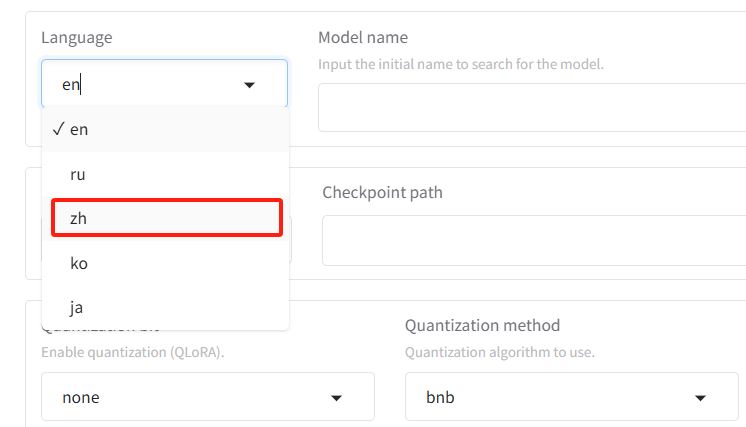746x427 pixels.
Task: Keep en selected in the language list
Action: 165,129
